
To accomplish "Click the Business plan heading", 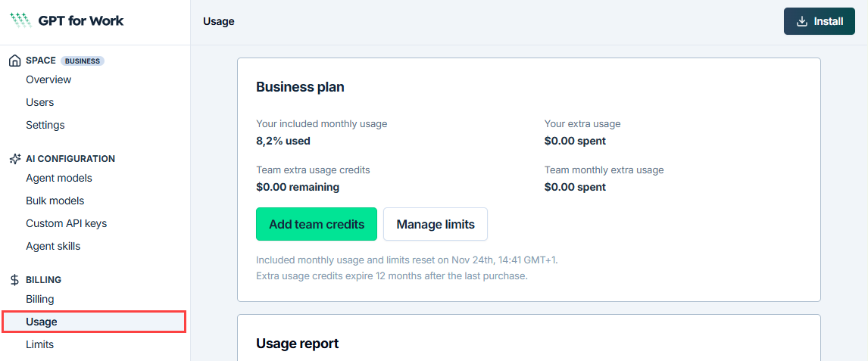I will [x=300, y=87].
